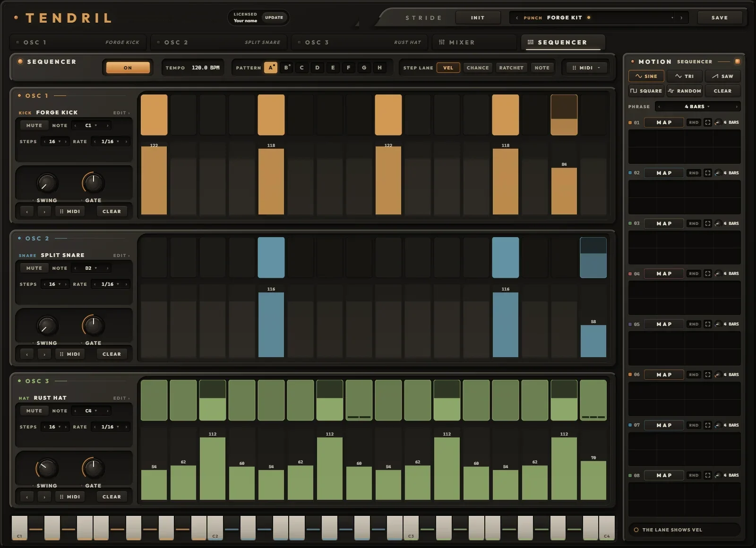Click the expand icon for motion lane 04
Screen dimensions: 756x548
[707, 274]
